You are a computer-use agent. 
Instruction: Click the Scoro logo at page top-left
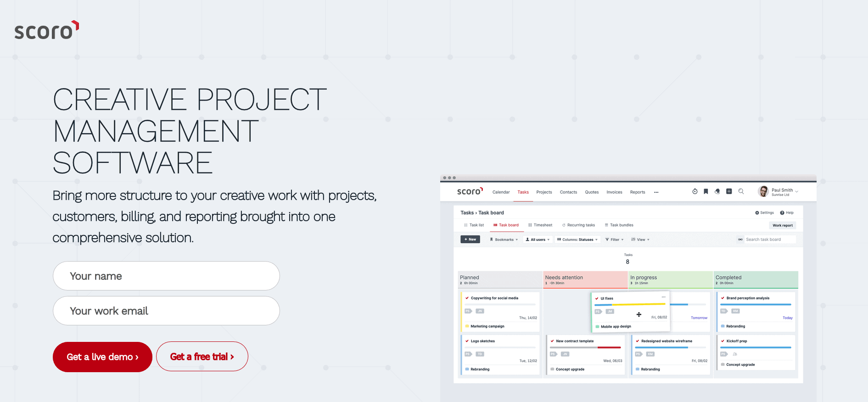[47, 30]
